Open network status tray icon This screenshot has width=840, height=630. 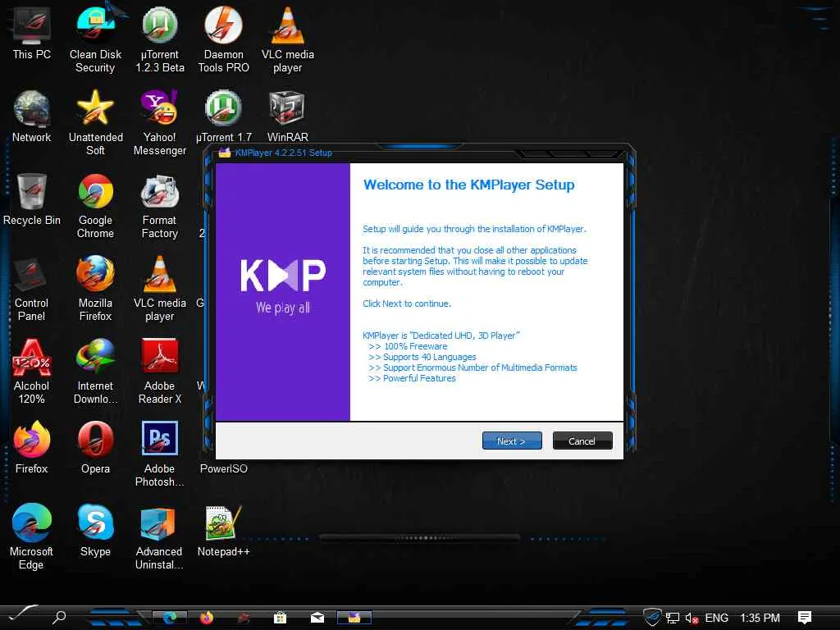point(673,618)
